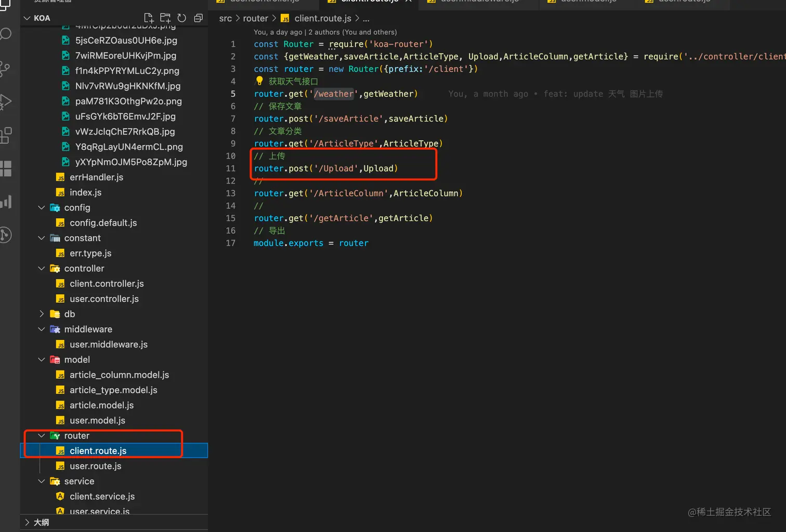Click the '// 保存文章' comment on line 6
786x532 pixels.
pyautogui.click(x=278, y=107)
